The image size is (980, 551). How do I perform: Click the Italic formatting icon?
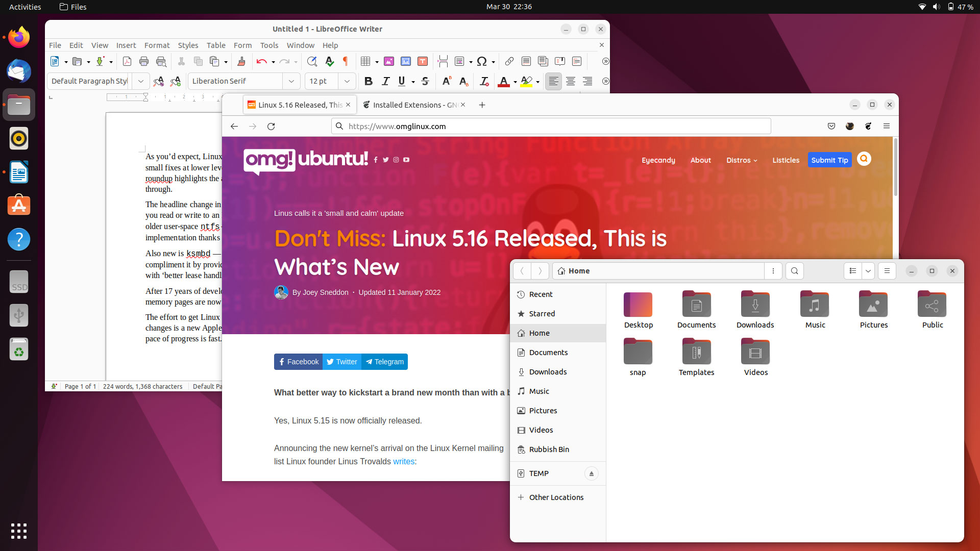(385, 81)
